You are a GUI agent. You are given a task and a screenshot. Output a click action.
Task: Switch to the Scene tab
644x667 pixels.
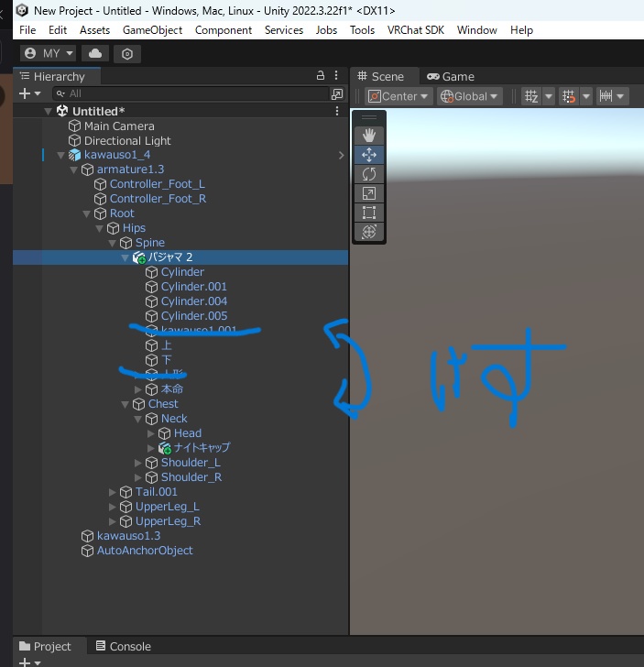pyautogui.click(x=381, y=77)
